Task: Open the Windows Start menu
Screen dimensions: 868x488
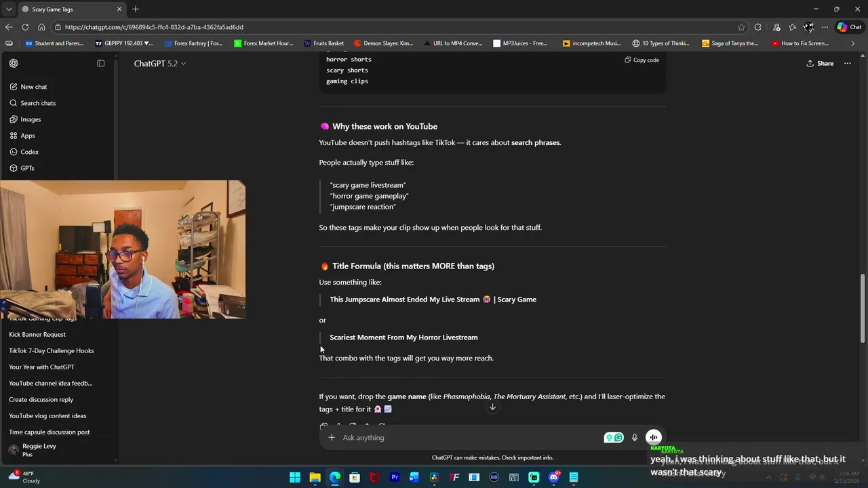Action: click(295, 477)
